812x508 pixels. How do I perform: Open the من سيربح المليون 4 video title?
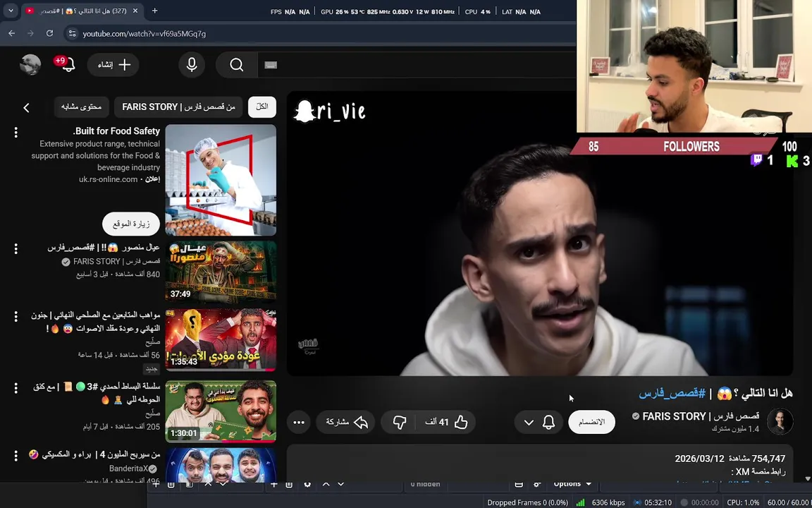pos(94,454)
